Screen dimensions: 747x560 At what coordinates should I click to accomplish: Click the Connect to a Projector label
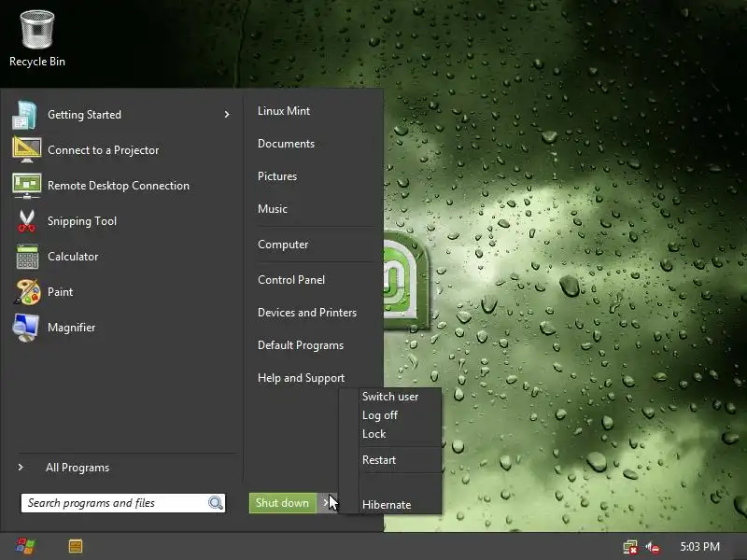pyautogui.click(x=104, y=150)
